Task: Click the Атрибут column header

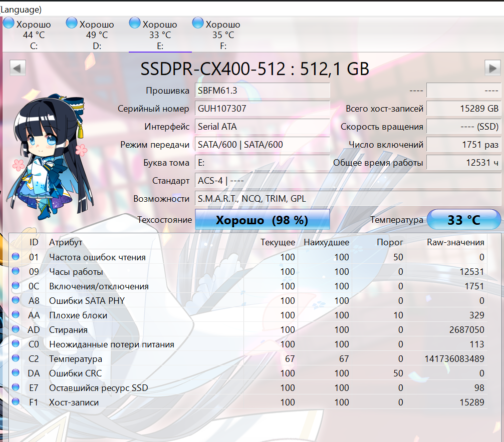Action: (66, 242)
